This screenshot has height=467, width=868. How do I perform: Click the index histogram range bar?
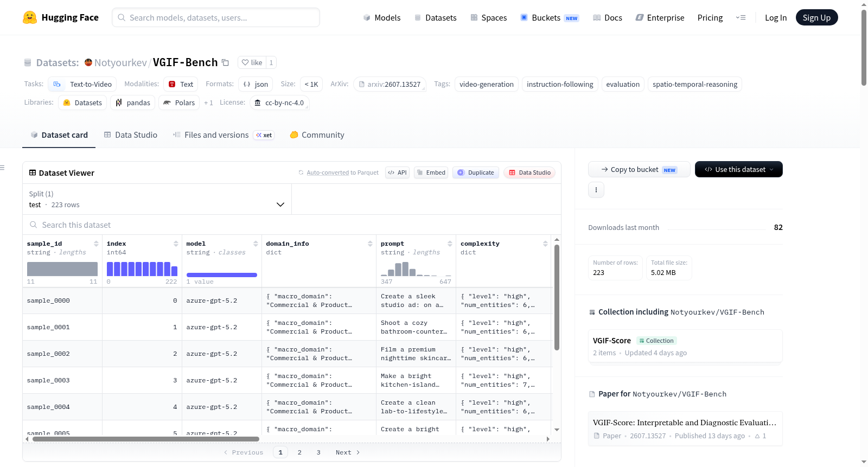pyautogui.click(x=142, y=269)
